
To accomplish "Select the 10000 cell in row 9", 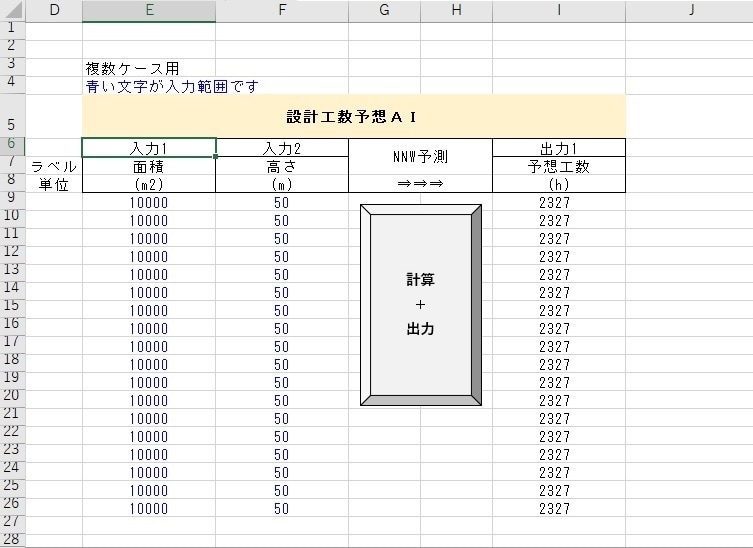I will click(149, 202).
